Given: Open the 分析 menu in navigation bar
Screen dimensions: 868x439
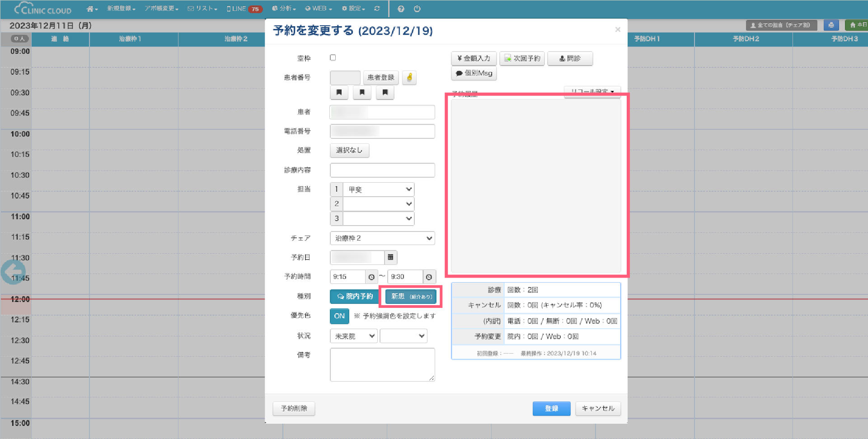Looking at the screenshot, I should tap(284, 9).
